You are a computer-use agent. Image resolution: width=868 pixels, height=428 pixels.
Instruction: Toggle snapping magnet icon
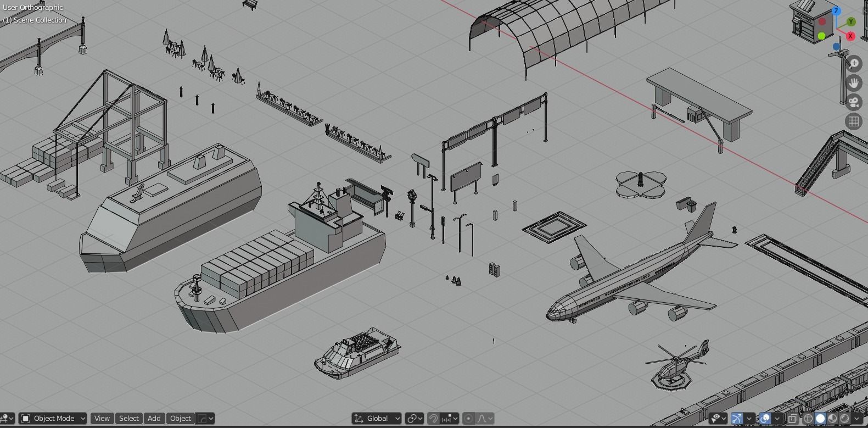(433, 419)
